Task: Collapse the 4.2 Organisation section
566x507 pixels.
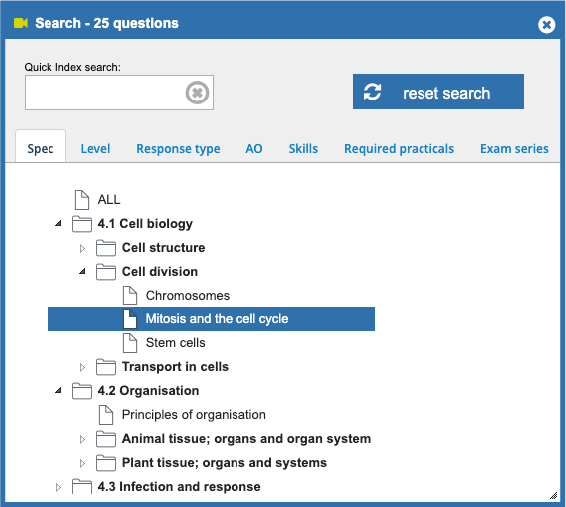Action: [58, 390]
